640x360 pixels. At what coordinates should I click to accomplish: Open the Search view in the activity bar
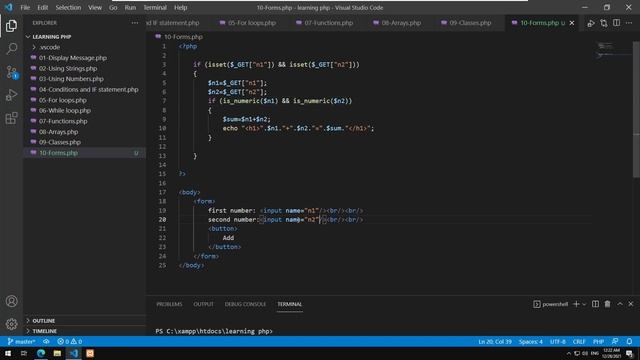tap(11, 49)
